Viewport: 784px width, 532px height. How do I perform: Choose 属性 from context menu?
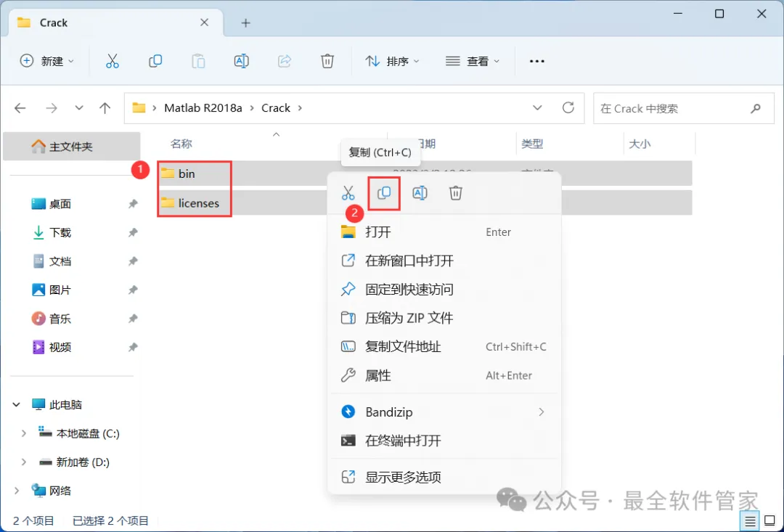point(444,375)
